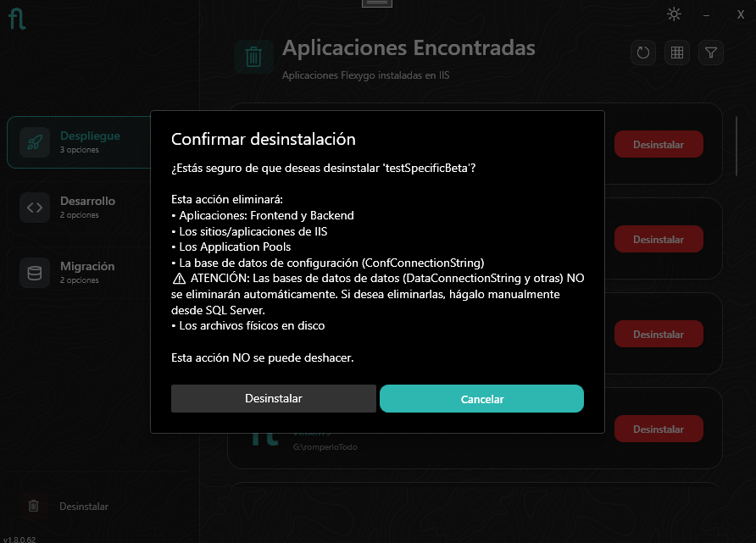Click the G:\romperloTodo path text
The width and height of the screenshot is (756, 543).
pyautogui.click(x=325, y=447)
